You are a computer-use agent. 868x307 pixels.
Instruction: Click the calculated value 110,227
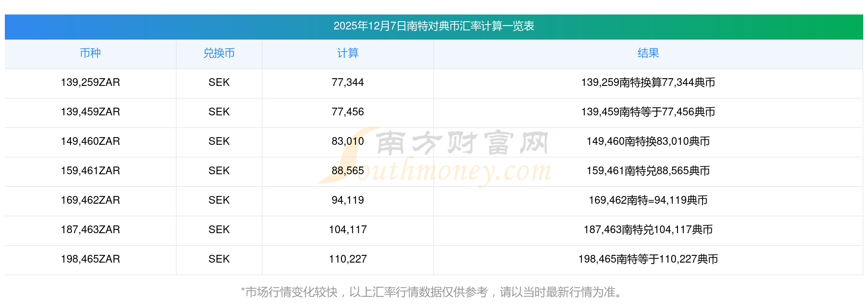[348, 259]
